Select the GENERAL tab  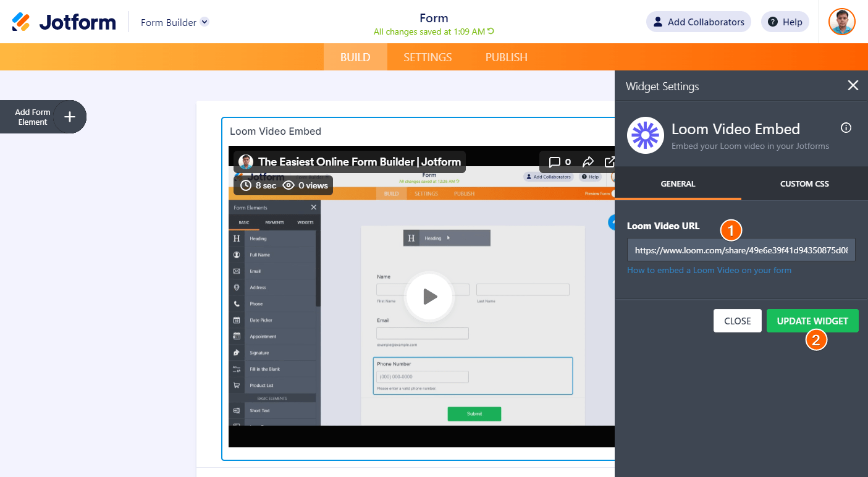point(678,184)
